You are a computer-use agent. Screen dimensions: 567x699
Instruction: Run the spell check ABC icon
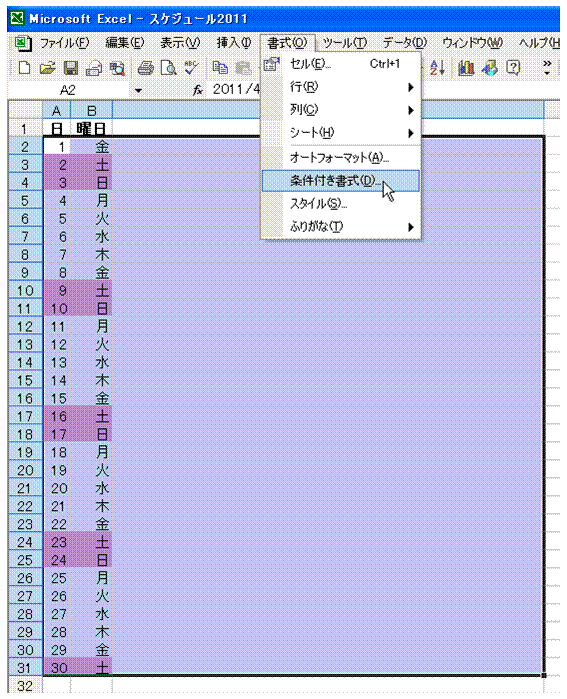[191, 68]
